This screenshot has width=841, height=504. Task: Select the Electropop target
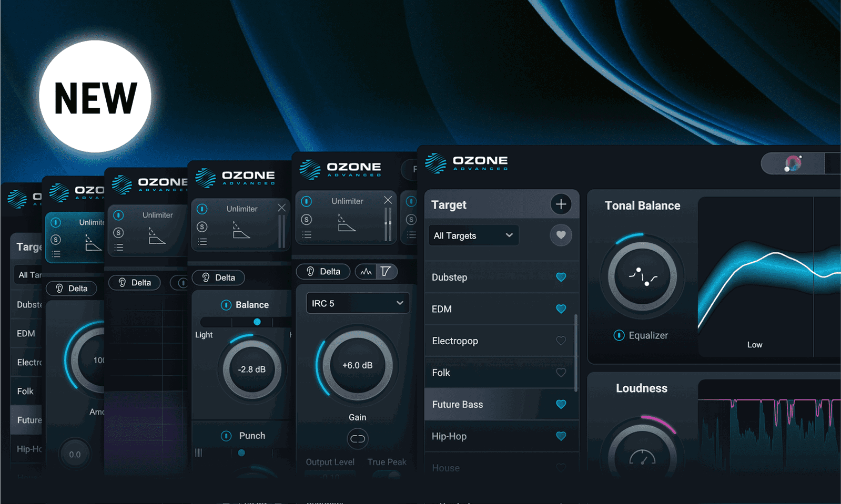[x=501, y=341]
